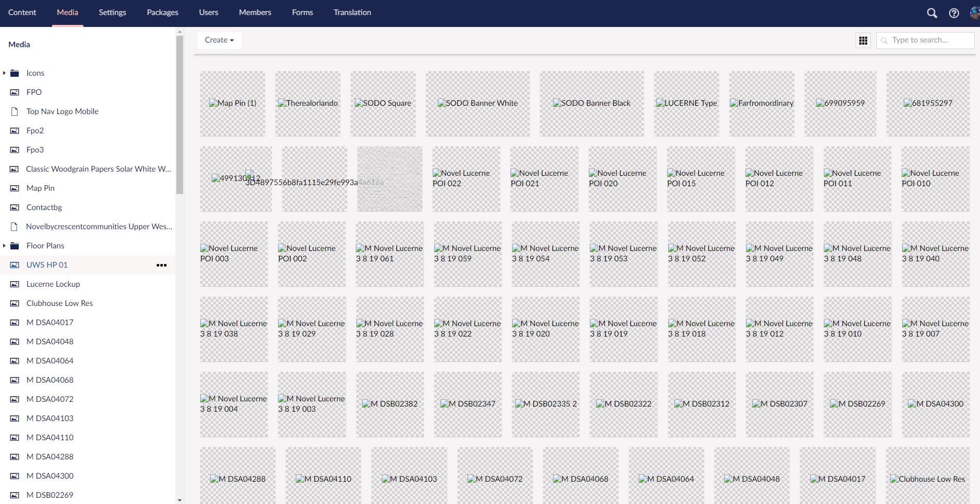Click the Floor Plans folder icon
This screenshot has width=980, height=504.
point(15,246)
